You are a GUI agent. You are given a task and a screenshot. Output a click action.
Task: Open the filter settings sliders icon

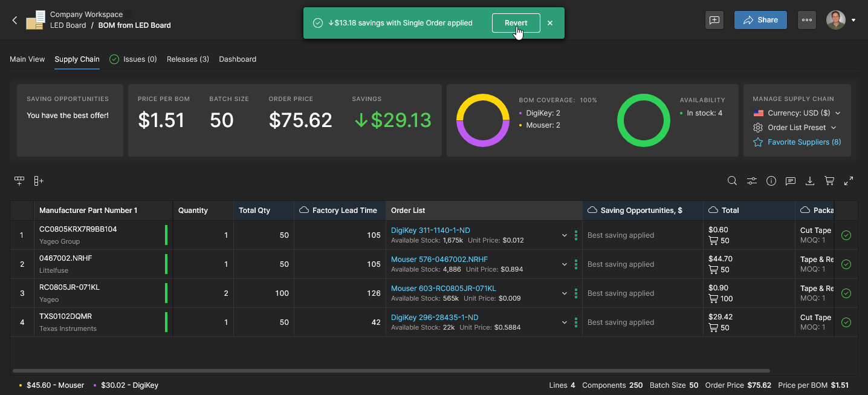point(751,181)
